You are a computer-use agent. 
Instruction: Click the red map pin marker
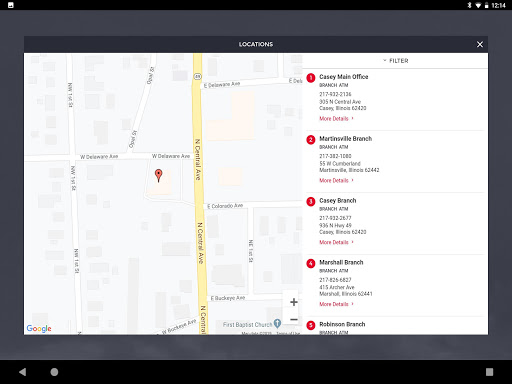pos(159,175)
